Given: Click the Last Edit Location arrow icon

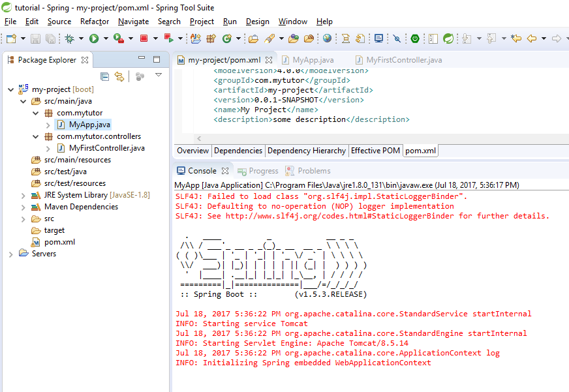Looking at the screenshot, I should pyautogui.click(x=515, y=38).
